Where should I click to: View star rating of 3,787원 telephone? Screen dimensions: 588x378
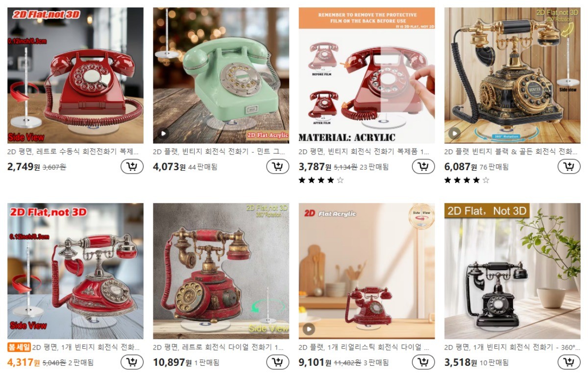(x=321, y=180)
